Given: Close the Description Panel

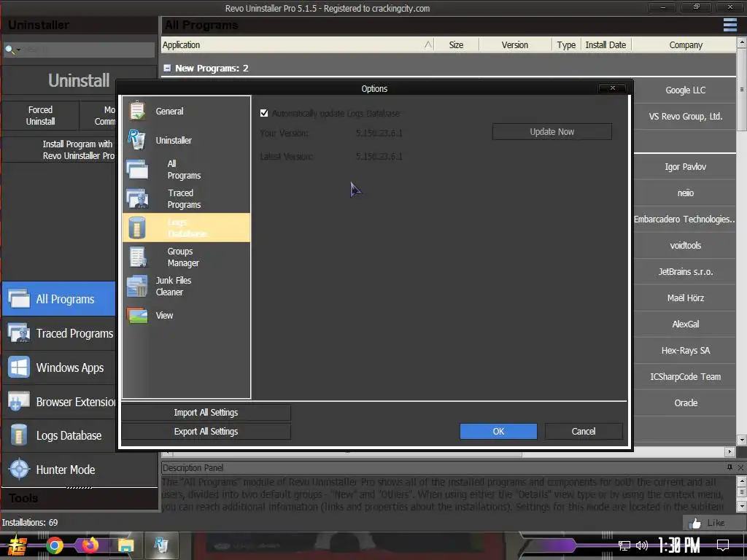Looking at the screenshot, I should pyautogui.click(x=741, y=467).
